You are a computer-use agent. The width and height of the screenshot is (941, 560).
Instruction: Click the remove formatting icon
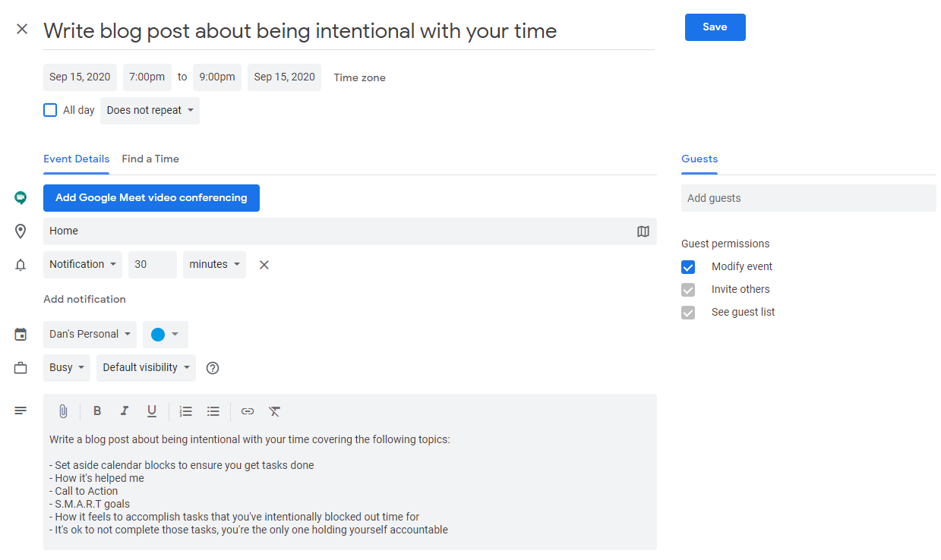click(275, 411)
